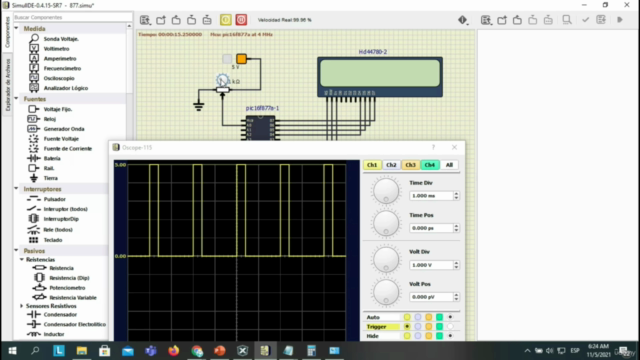Toggle the orange 5V voltage source switch
Viewport: 640px width, 360px height.
pos(242,59)
